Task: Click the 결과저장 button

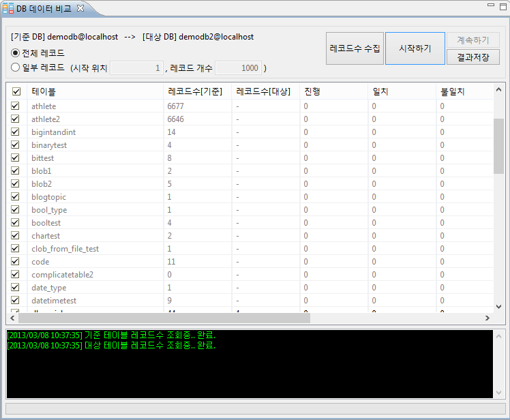Action: coord(473,57)
